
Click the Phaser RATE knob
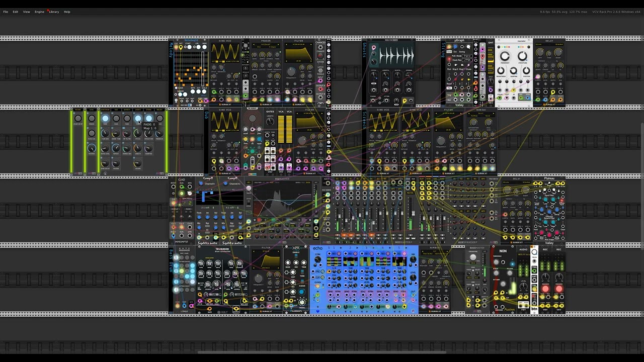tap(255, 55)
